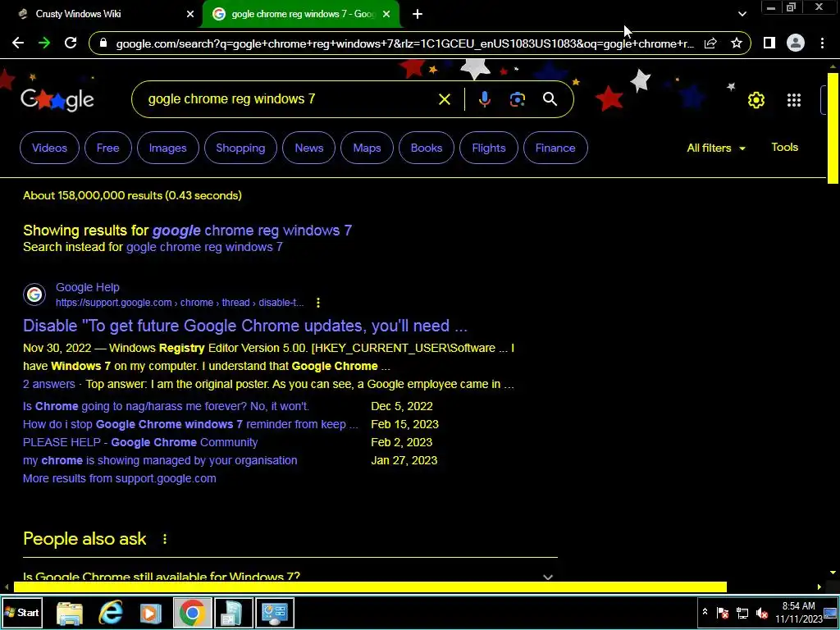Screen dimensions: 840x630
Task: Close the gogle chrome reg tab
Action: pyautogui.click(x=386, y=14)
